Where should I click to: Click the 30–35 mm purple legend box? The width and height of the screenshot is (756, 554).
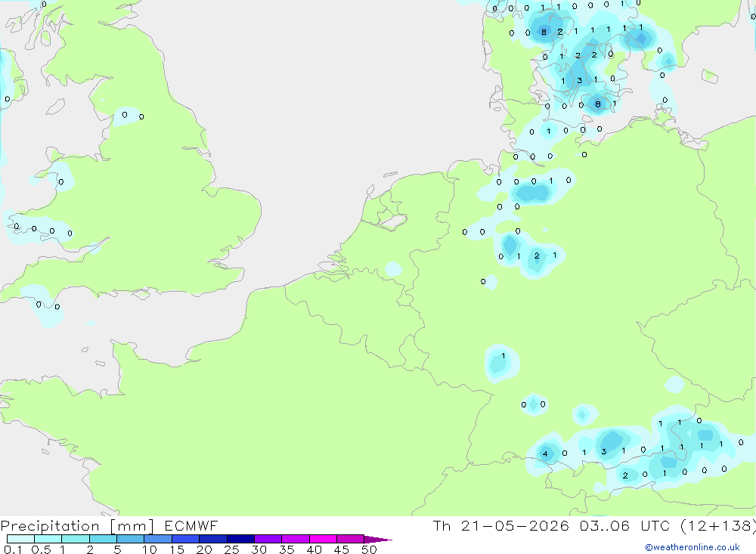(x=268, y=539)
